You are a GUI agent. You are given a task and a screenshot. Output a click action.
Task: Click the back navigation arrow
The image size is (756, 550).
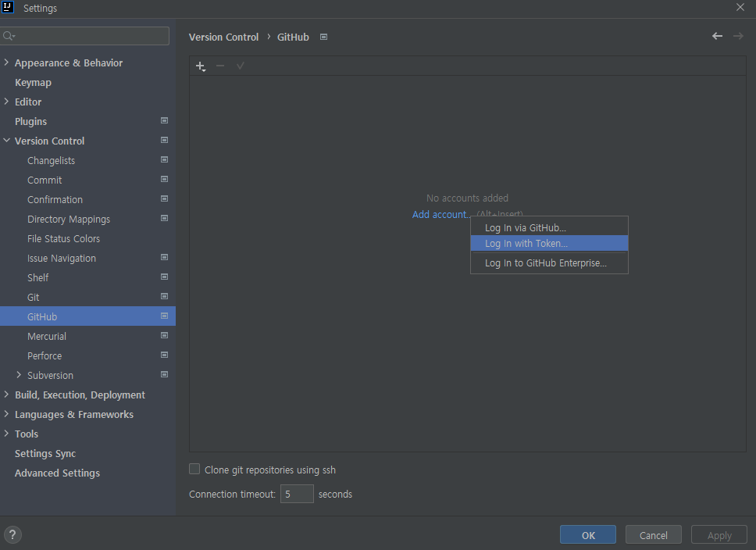pos(718,36)
